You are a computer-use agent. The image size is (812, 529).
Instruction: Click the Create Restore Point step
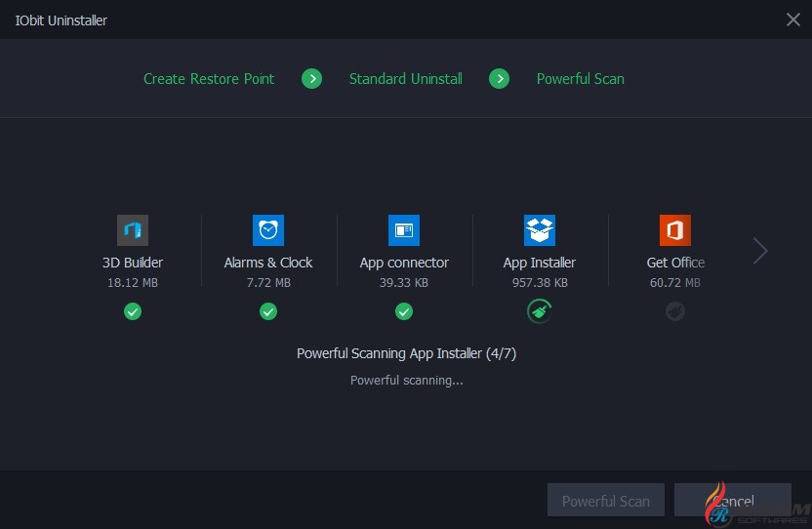tap(209, 79)
